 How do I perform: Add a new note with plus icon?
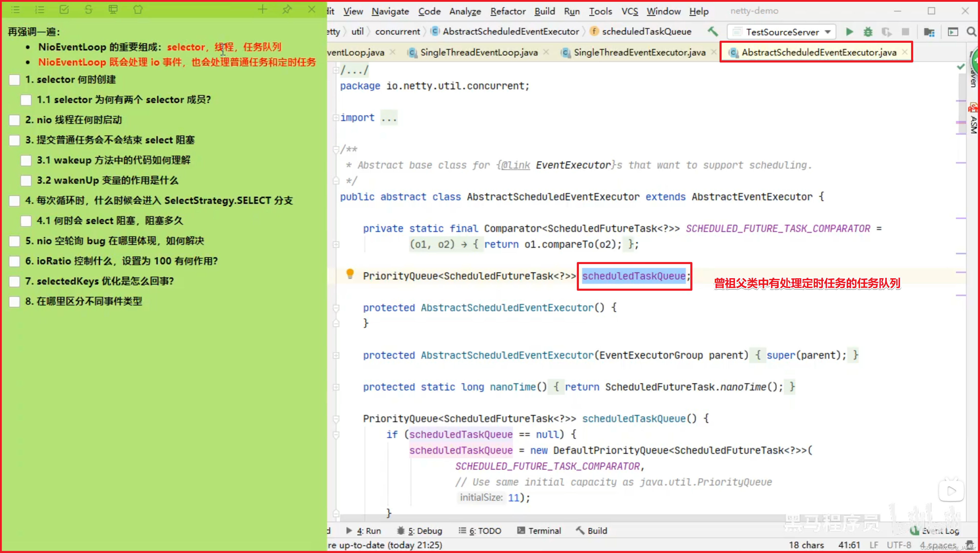(x=262, y=9)
